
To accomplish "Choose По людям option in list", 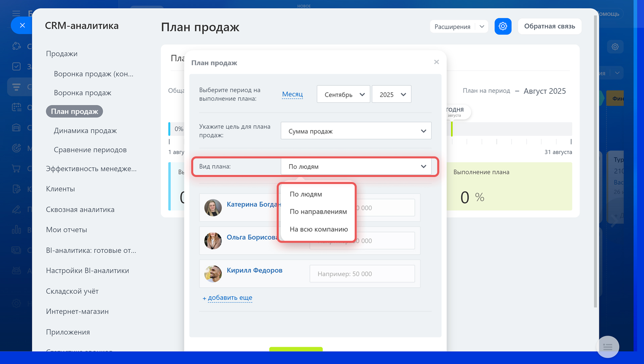I will [306, 194].
